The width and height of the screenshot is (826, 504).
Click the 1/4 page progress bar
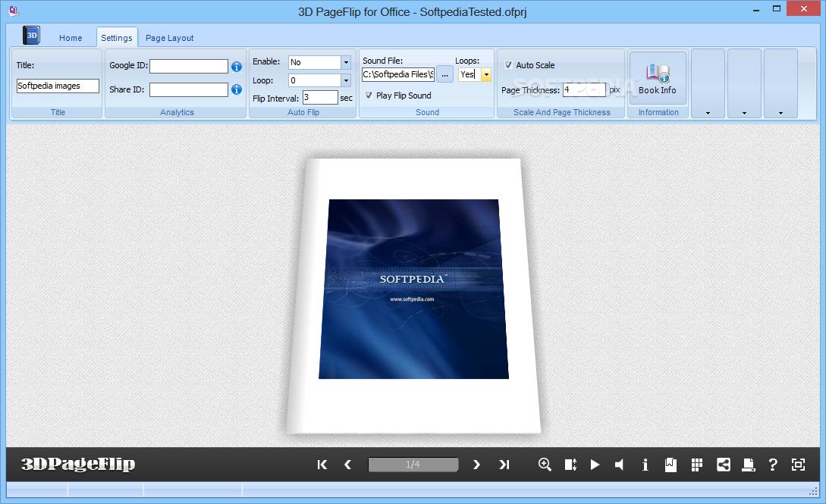click(x=413, y=465)
